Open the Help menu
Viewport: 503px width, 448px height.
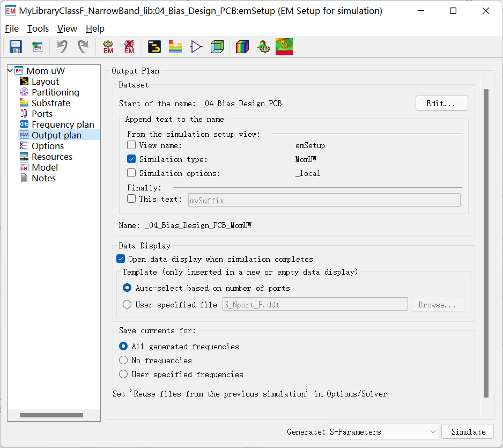(x=95, y=28)
